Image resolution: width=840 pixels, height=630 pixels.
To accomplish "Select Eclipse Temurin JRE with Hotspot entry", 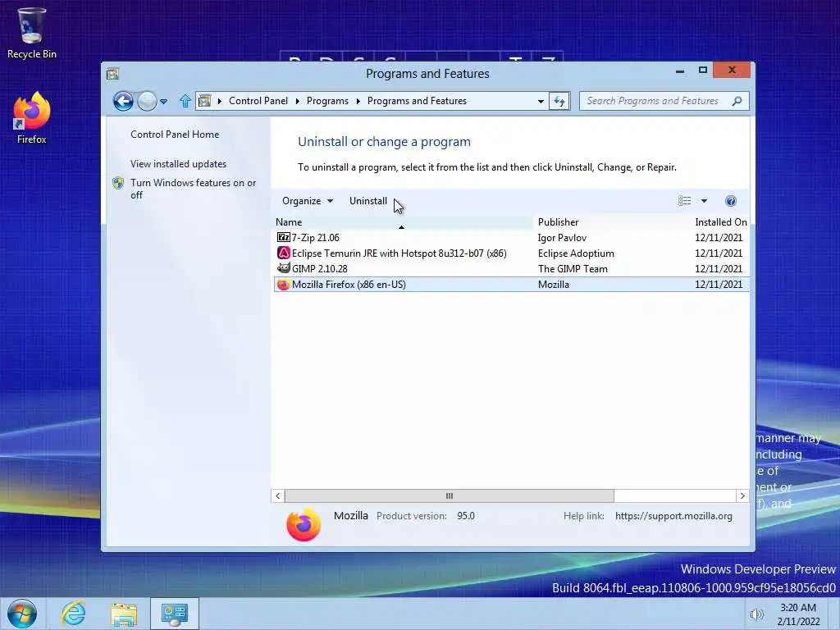I will click(511, 253).
